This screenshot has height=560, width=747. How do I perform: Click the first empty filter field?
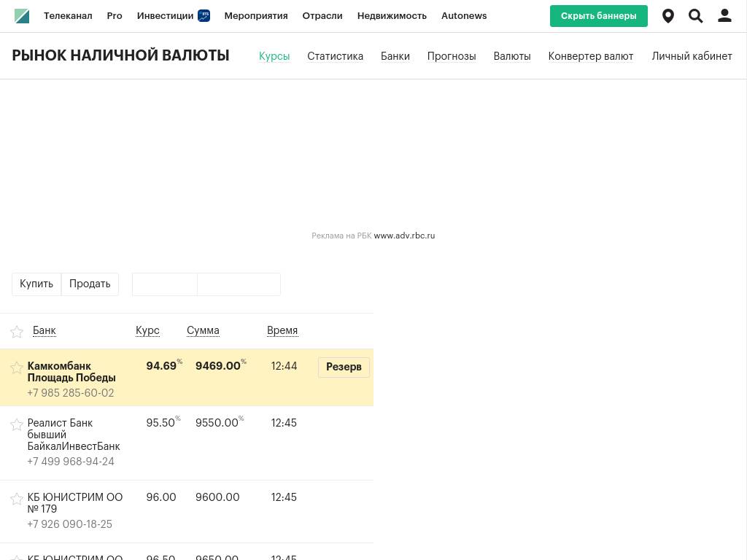click(165, 284)
